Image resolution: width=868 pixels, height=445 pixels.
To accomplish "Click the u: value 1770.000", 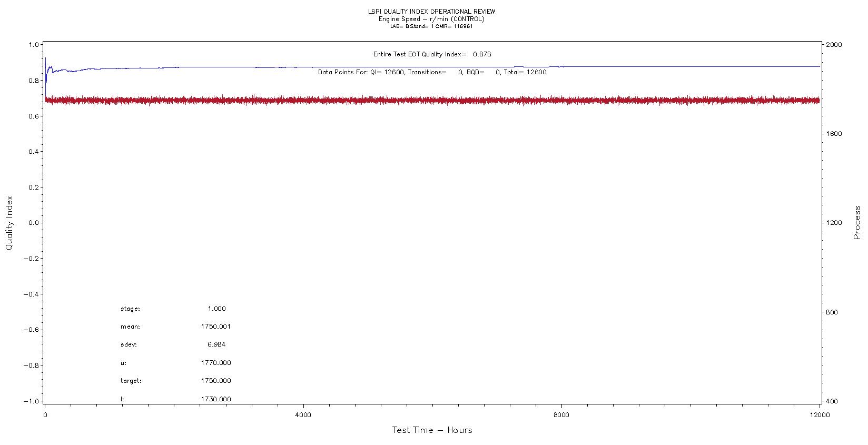I will click(x=216, y=363).
